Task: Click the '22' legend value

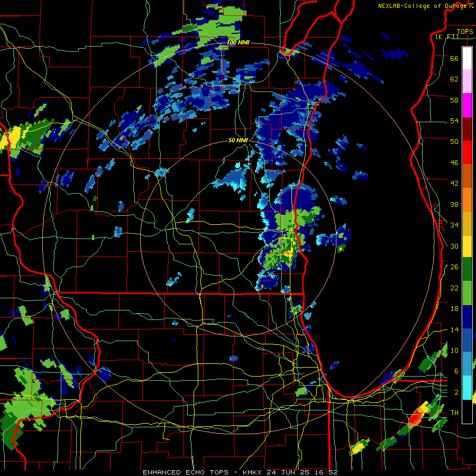Action: pos(454,288)
